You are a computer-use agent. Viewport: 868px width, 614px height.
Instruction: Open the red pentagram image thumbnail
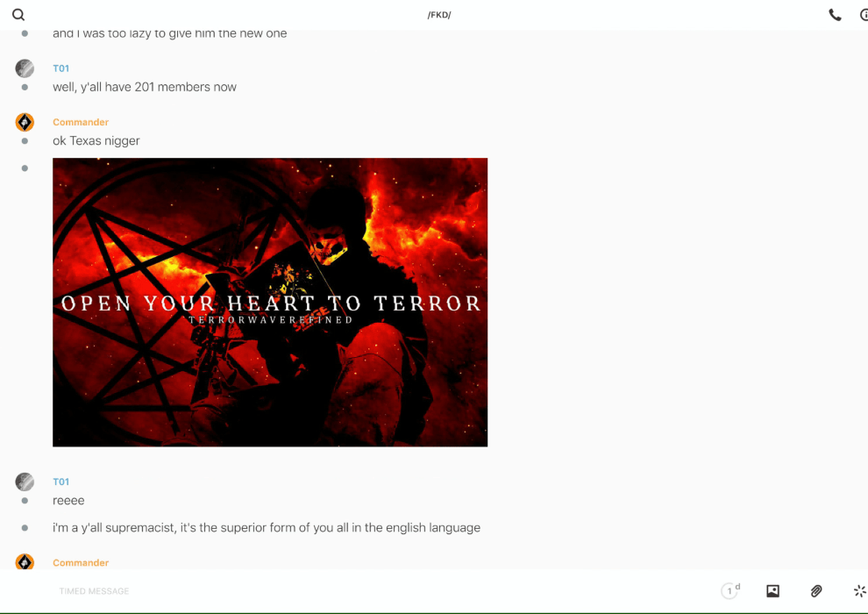coord(270,302)
